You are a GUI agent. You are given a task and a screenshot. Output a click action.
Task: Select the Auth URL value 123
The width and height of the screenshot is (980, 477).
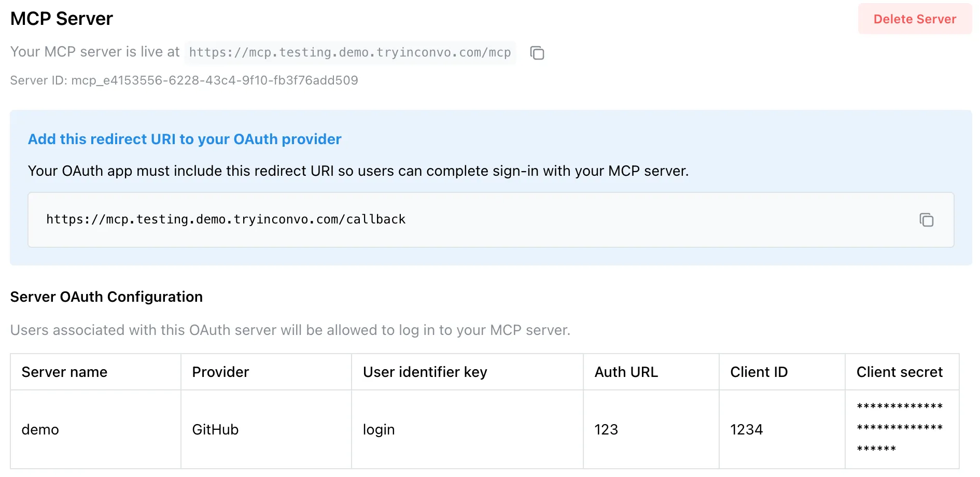coord(606,429)
